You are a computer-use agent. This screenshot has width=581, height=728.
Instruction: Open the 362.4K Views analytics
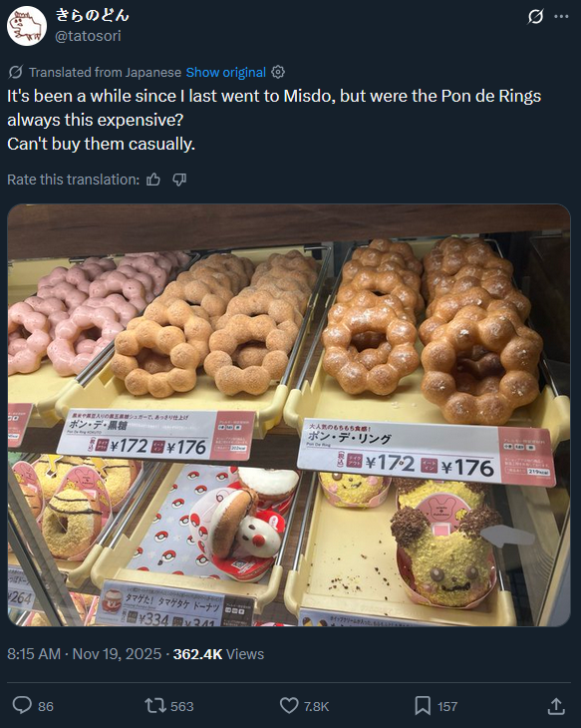point(218,654)
